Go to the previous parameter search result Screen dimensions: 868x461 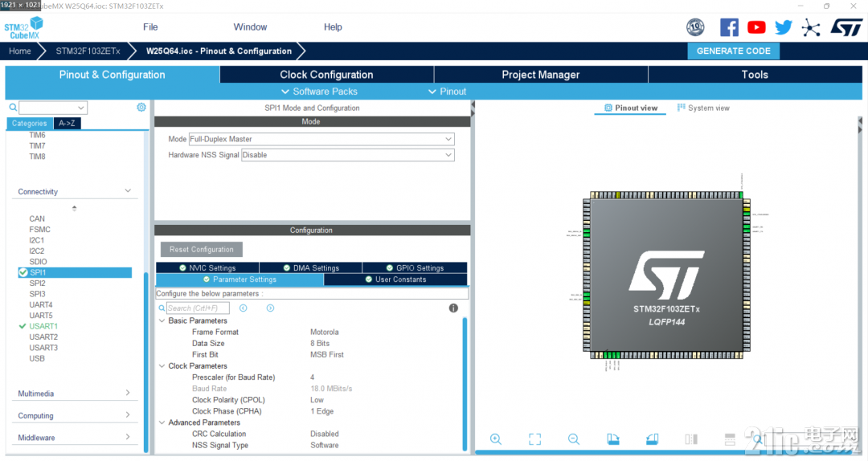click(243, 308)
